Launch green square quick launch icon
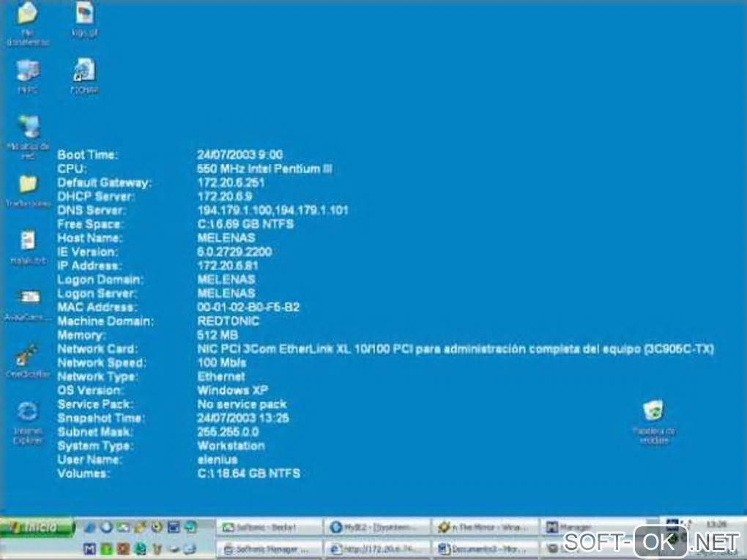This screenshot has width=747, height=560. pos(106,549)
